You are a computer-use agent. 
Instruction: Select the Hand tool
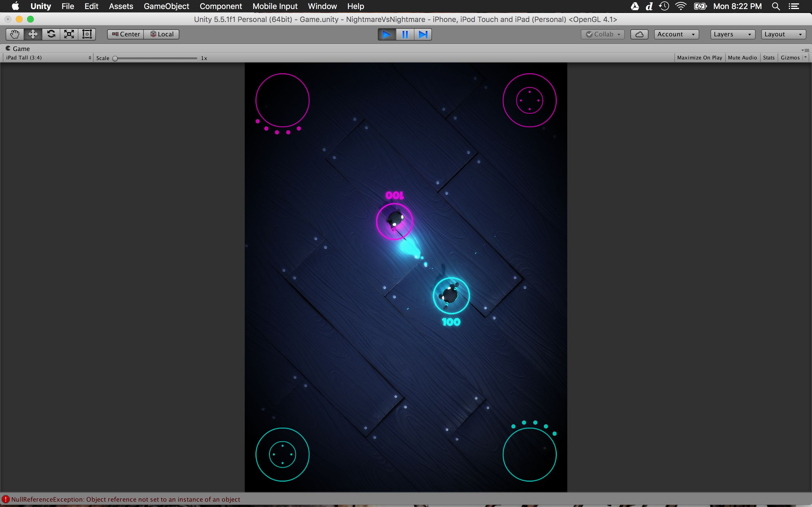pos(15,34)
